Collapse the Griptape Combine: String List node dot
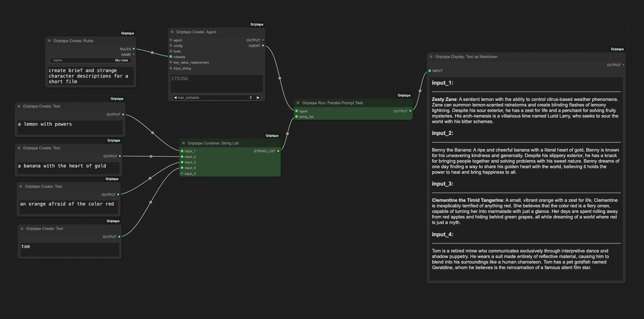Viewport: 644px width, 319px height. coord(183,143)
